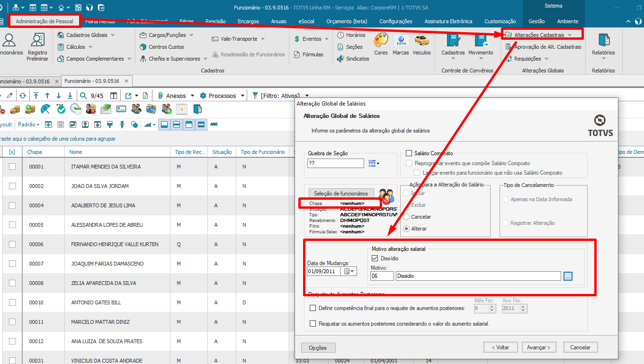Viewport: 644px width, 364px height.
Task: Click the edit pencil icon
Action: coord(9,96)
